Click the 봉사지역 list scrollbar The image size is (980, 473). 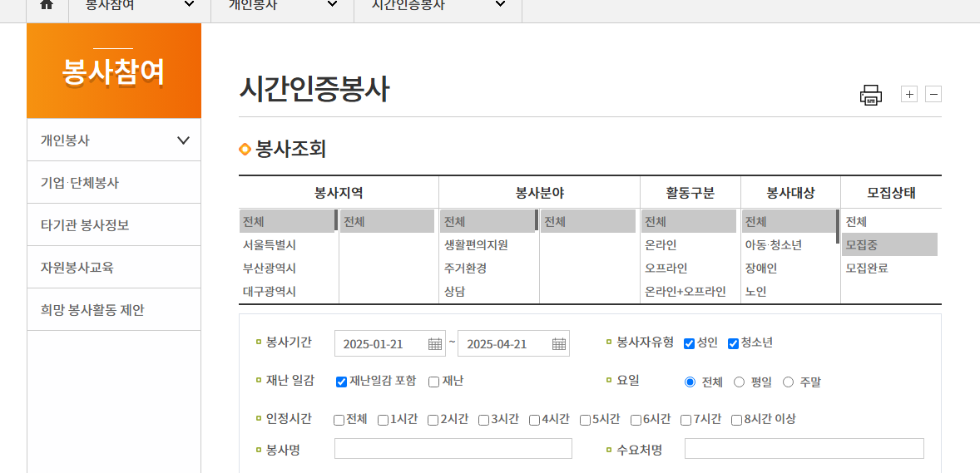tap(336, 220)
